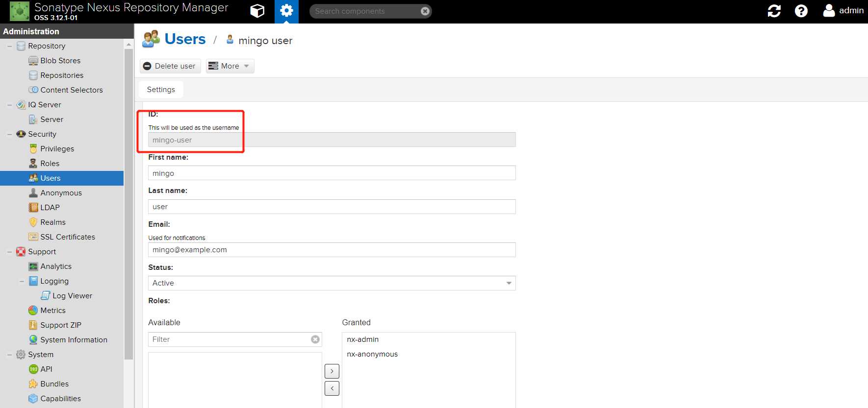Select the Security tree item
The image size is (868, 408).
(x=42, y=134)
